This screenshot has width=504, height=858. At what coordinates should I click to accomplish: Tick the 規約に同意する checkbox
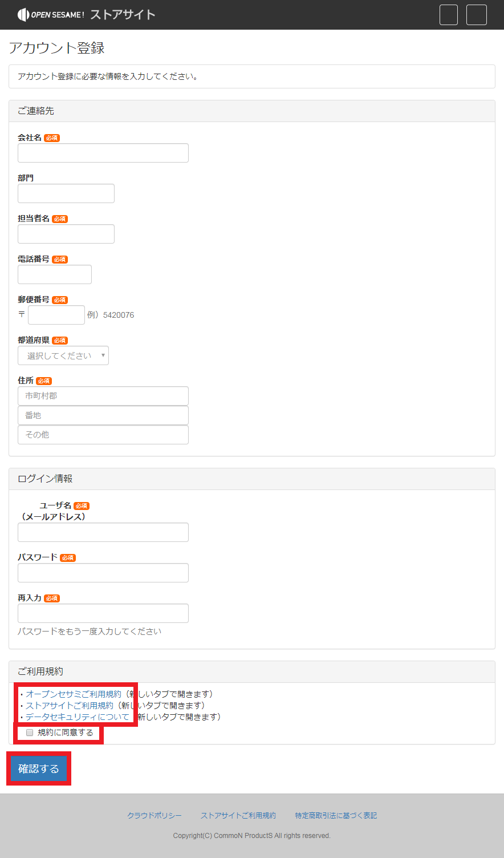(30, 732)
